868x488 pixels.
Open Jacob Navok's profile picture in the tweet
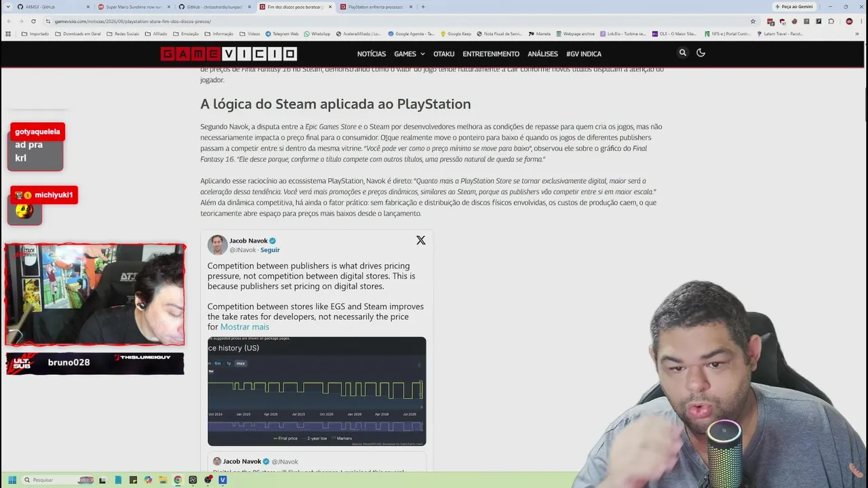217,245
